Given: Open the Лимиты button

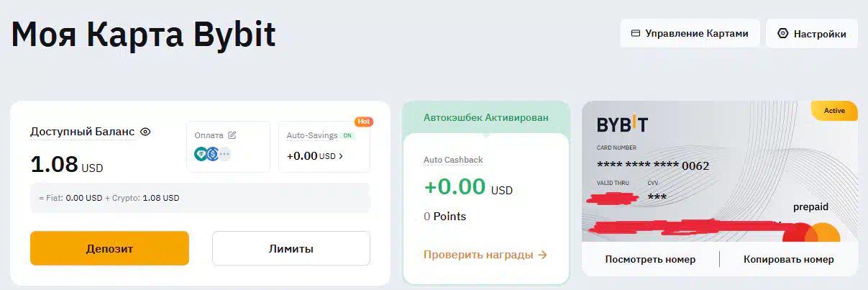Looking at the screenshot, I should [x=291, y=248].
